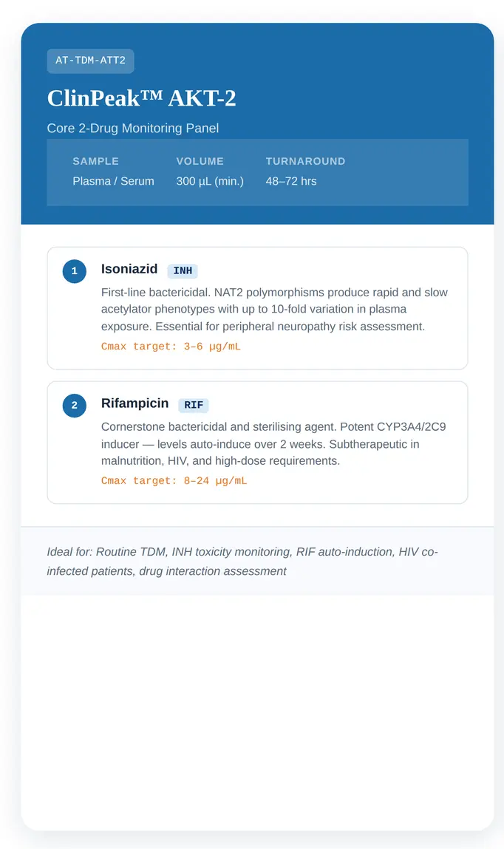Click the INH abbreviation badge

click(x=183, y=271)
